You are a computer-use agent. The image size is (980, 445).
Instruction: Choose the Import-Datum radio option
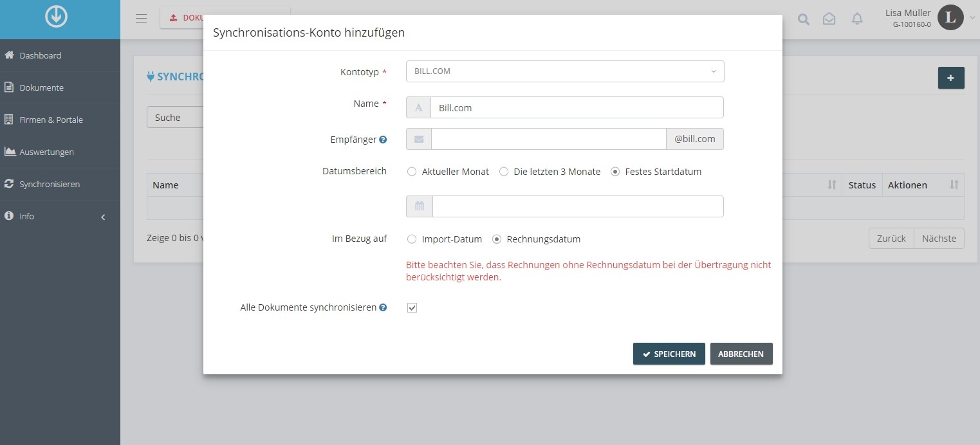pos(412,239)
